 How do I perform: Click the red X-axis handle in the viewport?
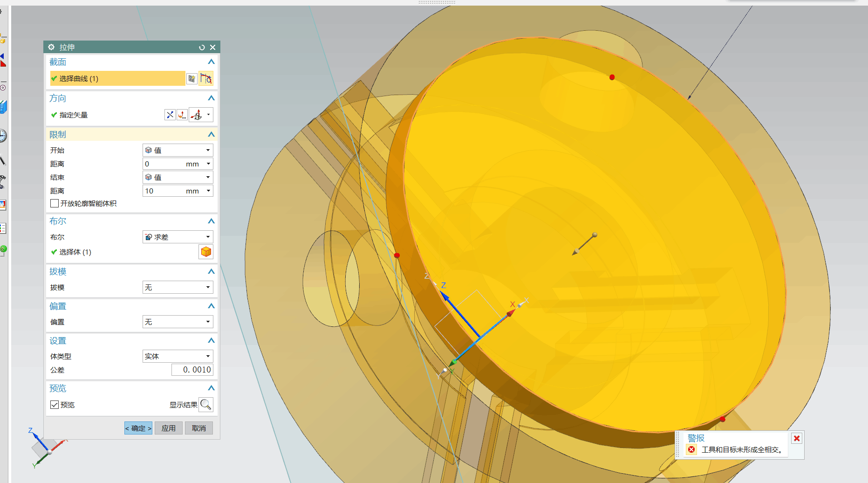click(511, 313)
